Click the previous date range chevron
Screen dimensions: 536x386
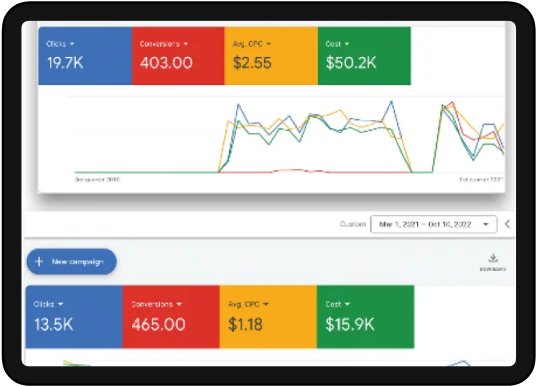507,224
